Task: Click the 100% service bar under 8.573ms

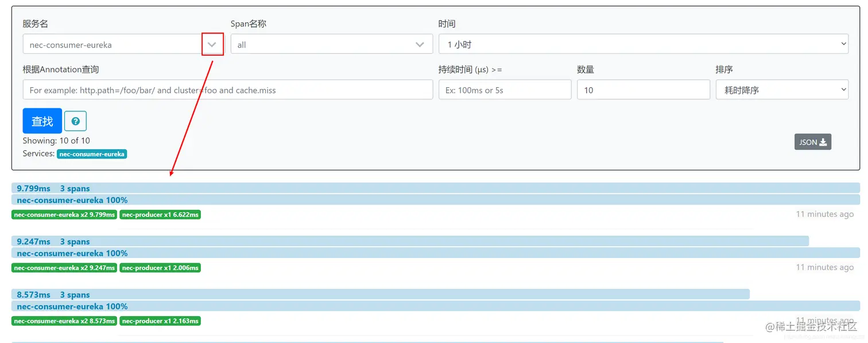Action: [x=436, y=306]
